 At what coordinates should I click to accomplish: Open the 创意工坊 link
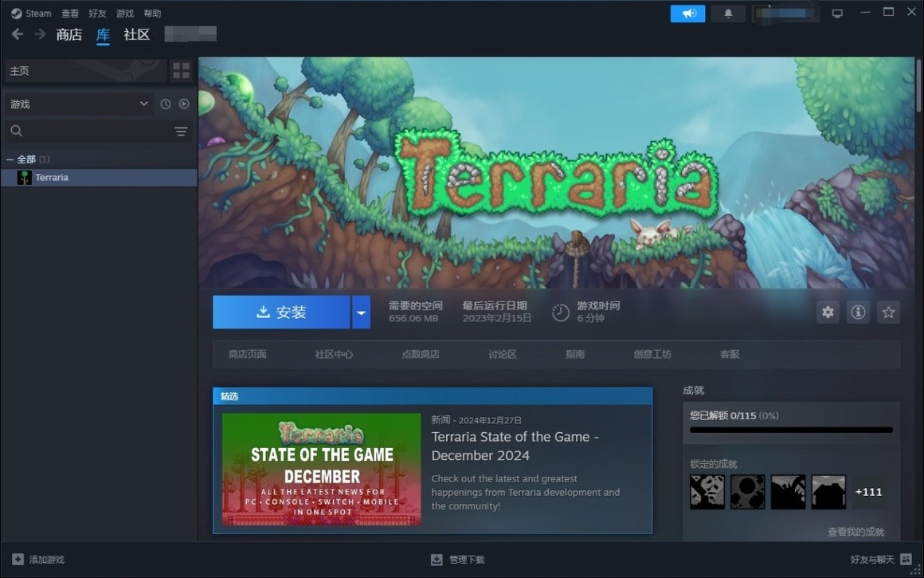652,355
